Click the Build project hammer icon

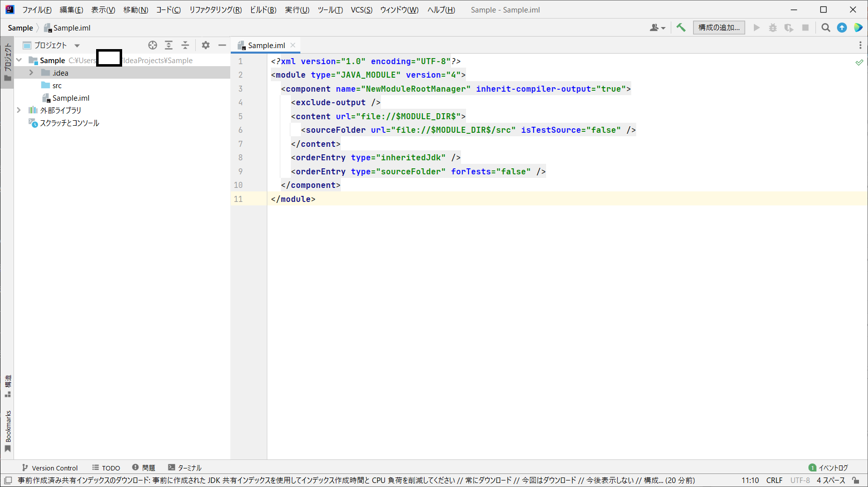point(681,28)
